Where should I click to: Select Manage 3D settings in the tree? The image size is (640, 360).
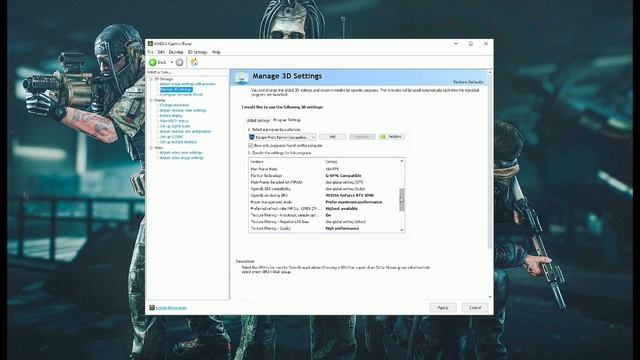(x=176, y=89)
